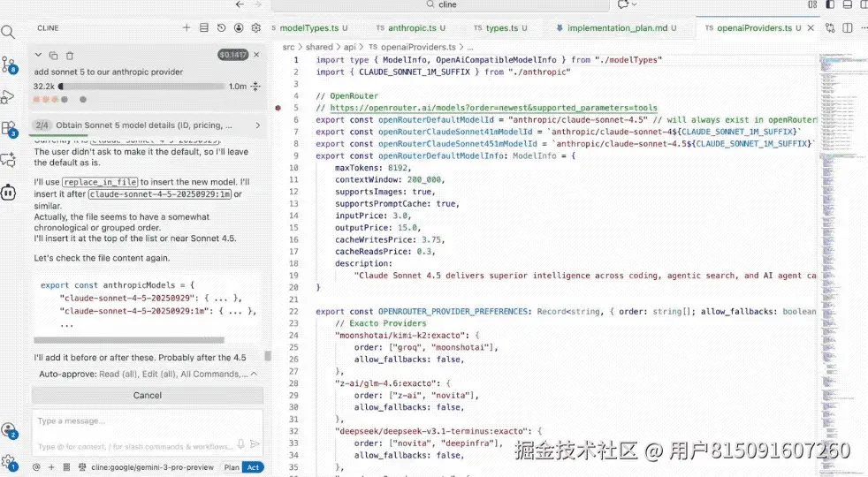Click the cline search box in title bar
The height and width of the screenshot is (477, 868).
coord(441,5)
